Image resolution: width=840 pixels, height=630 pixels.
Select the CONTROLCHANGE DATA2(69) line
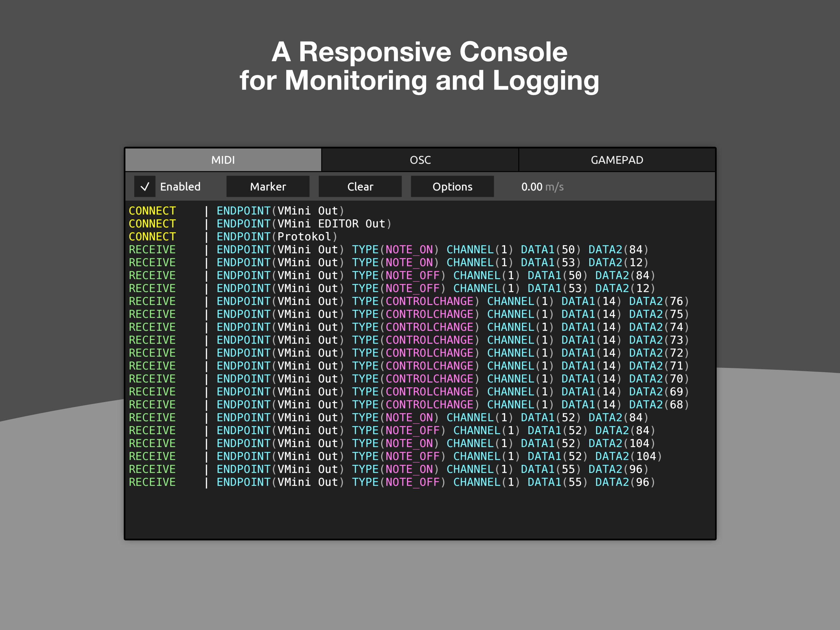tap(409, 392)
